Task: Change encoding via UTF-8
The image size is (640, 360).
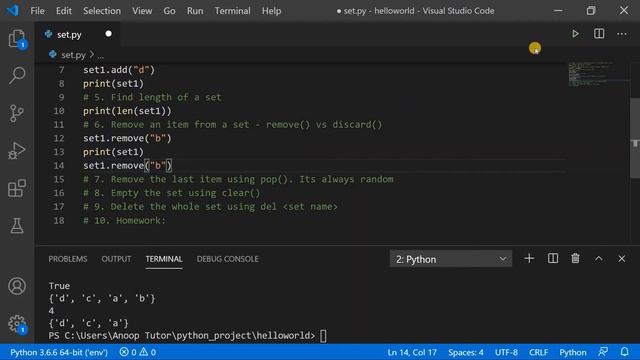Action: pyautogui.click(x=506, y=352)
